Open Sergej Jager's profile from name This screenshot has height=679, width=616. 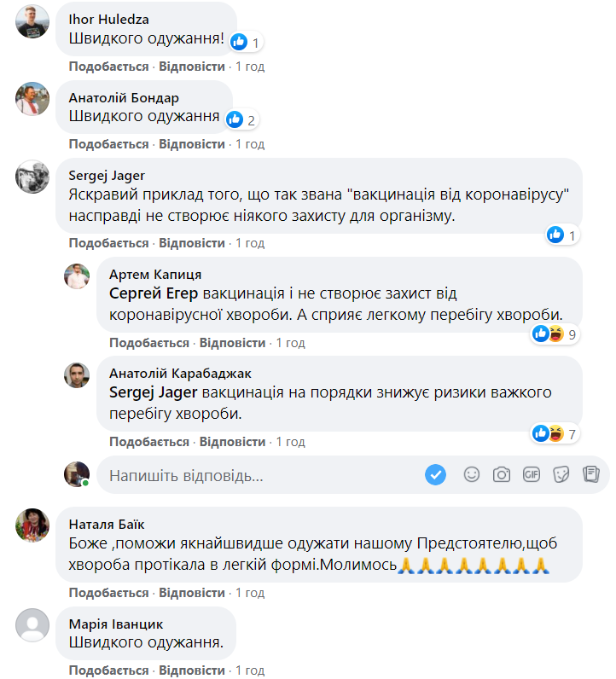click(107, 175)
